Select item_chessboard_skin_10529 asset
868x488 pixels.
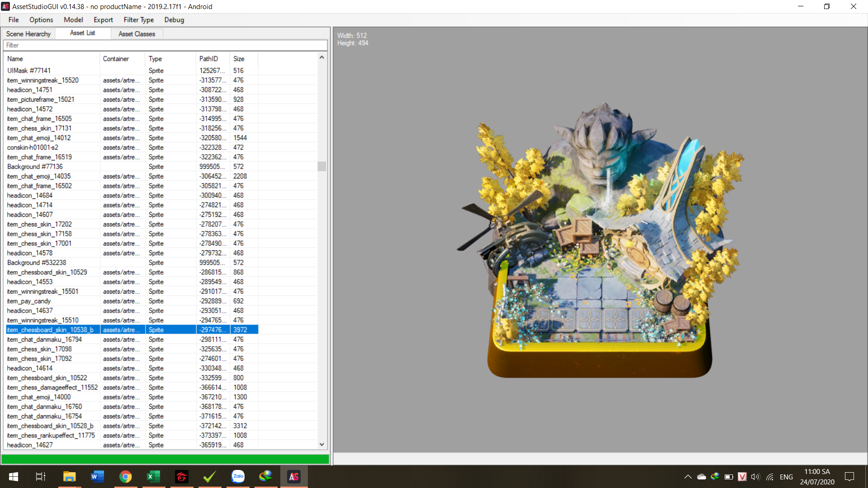coord(132,272)
